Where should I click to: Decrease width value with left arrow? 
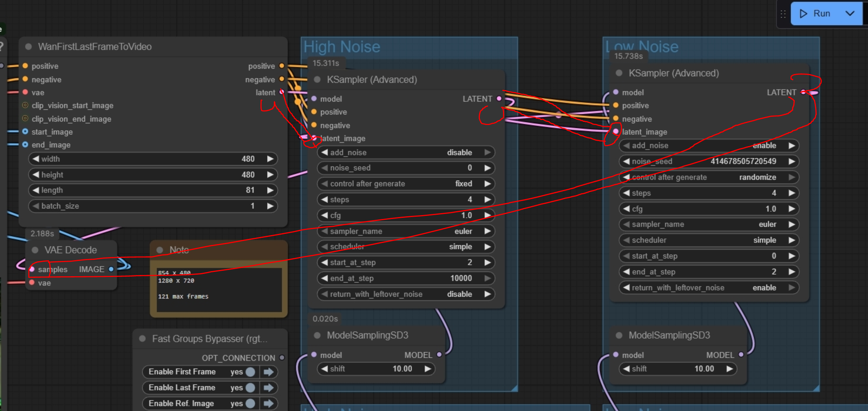tap(36, 159)
